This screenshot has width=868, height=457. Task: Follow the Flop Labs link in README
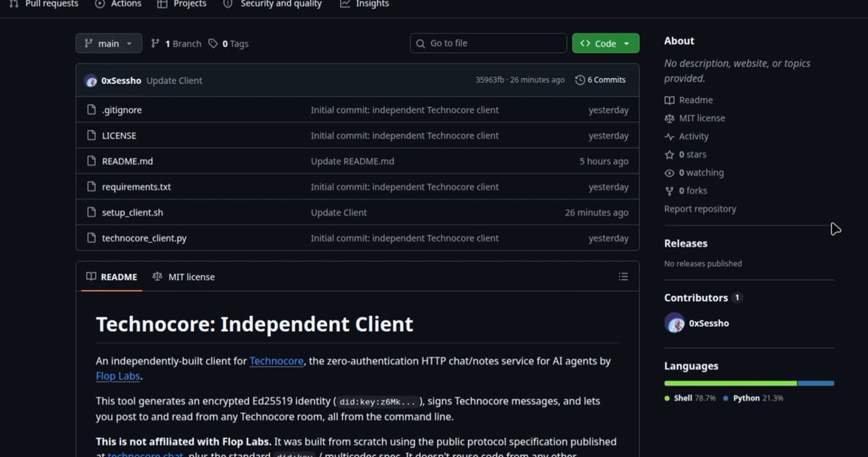tap(118, 376)
